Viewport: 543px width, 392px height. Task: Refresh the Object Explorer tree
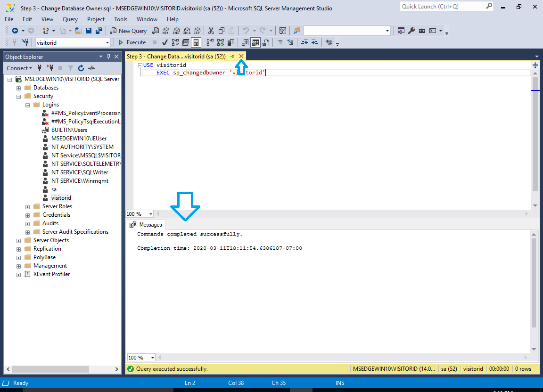pos(81,68)
